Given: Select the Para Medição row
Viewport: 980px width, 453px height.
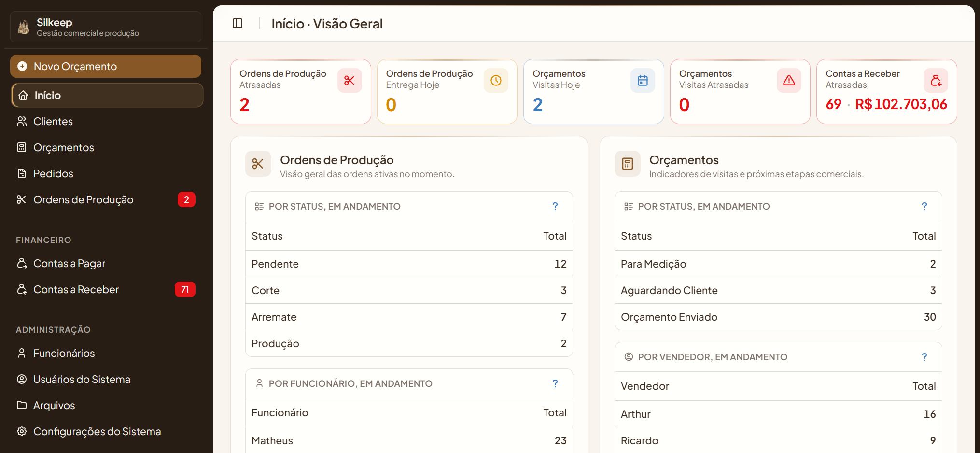Looking at the screenshot, I should click(778, 264).
